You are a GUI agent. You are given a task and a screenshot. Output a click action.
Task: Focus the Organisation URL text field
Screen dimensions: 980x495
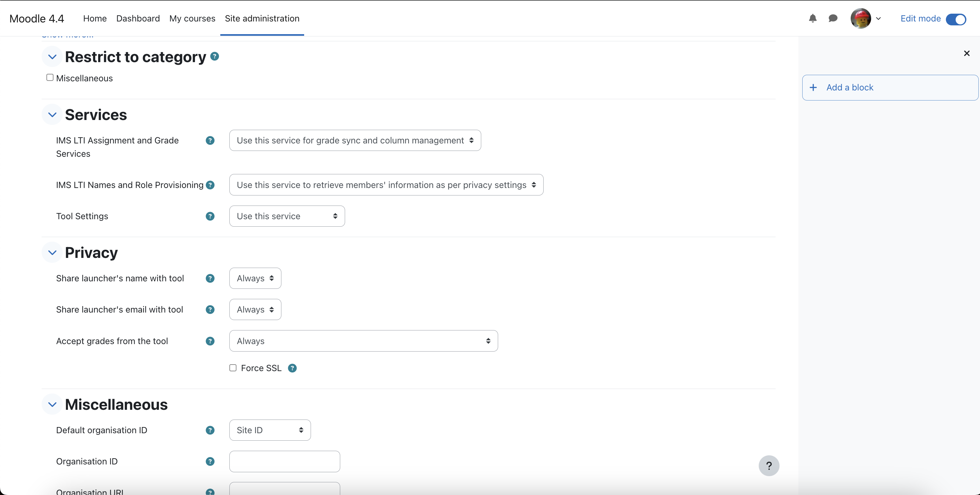285,488
